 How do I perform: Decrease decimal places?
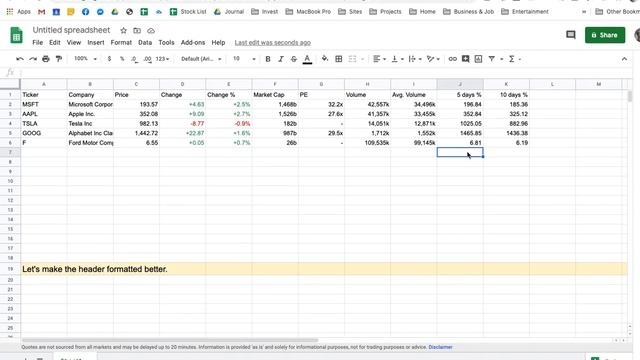pyautogui.click(x=134, y=59)
